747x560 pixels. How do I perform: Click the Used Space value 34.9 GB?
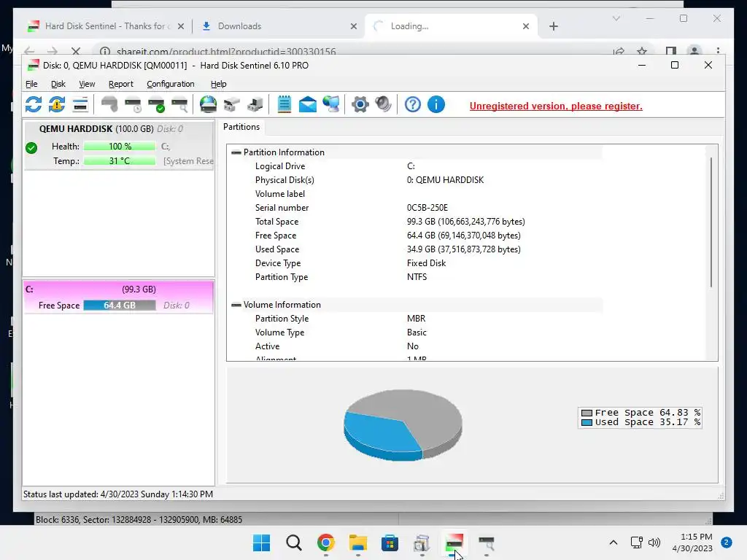click(x=463, y=249)
